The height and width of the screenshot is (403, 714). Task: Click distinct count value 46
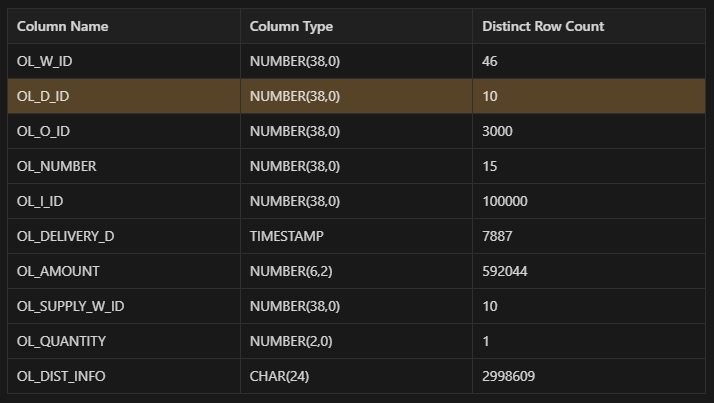[490, 61]
